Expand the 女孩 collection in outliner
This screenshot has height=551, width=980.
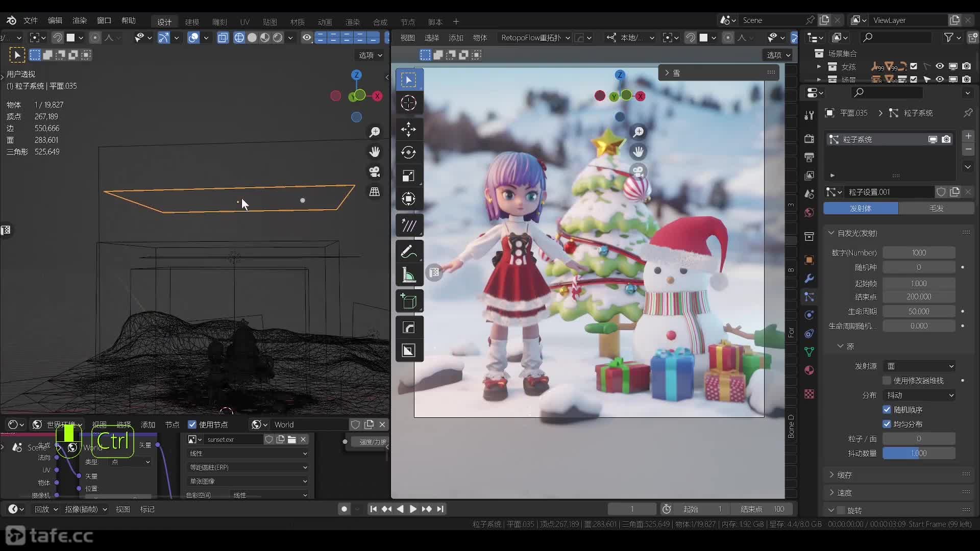pyautogui.click(x=819, y=67)
